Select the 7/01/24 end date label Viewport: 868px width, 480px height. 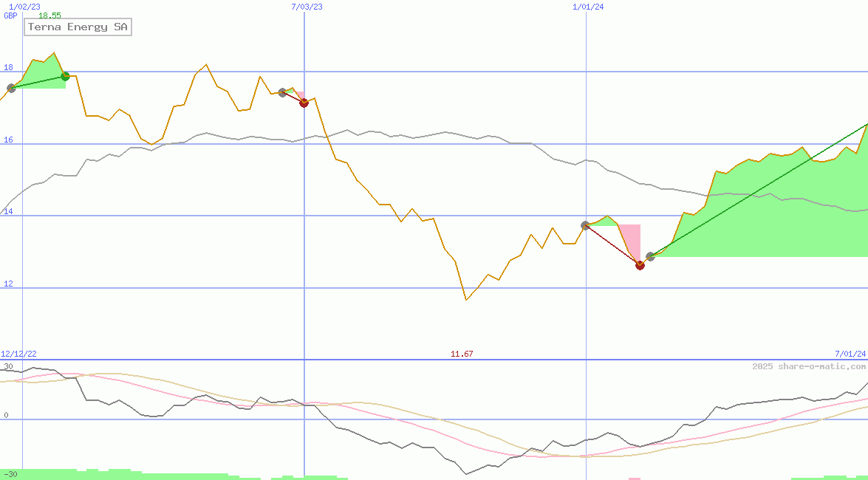[850, 354]
